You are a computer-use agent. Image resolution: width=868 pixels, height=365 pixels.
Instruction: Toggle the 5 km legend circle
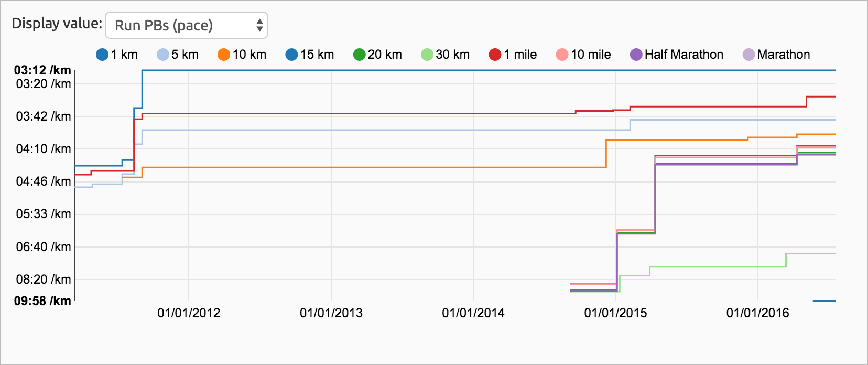tap(163, 55)
